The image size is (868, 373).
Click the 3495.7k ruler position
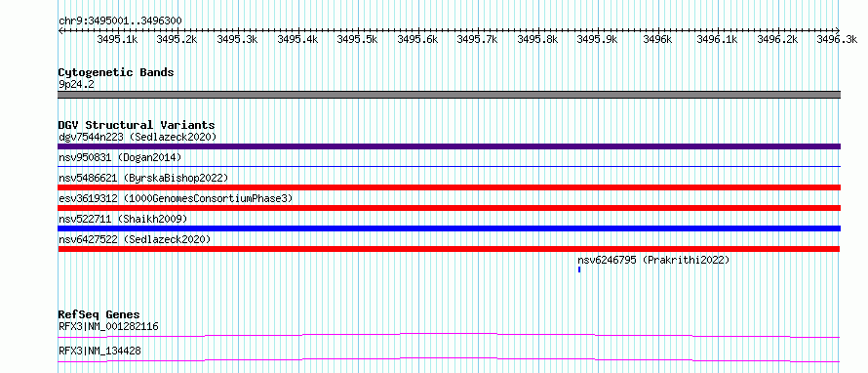tap(477, 39)
